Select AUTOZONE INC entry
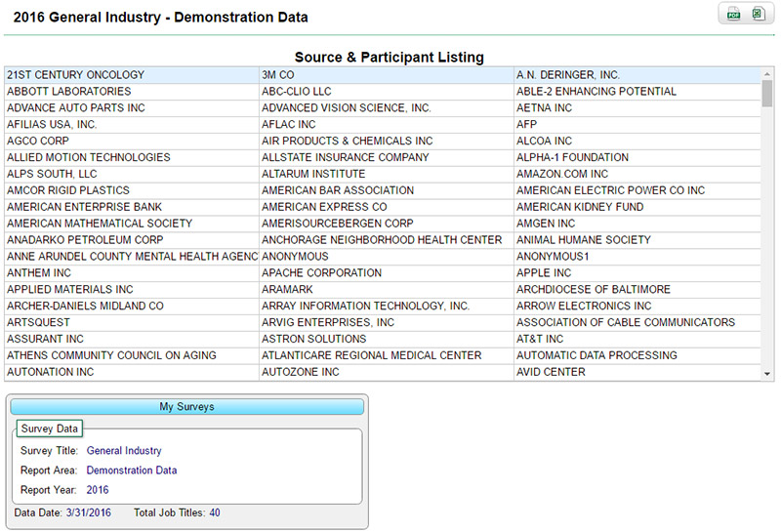Image resolution: width=781 pixels, height=532 pixels. pyautogui.click(x=387, y=372)
